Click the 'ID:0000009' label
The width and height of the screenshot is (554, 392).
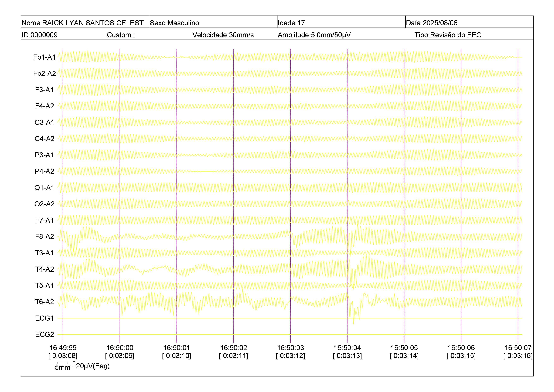(40, 35)
